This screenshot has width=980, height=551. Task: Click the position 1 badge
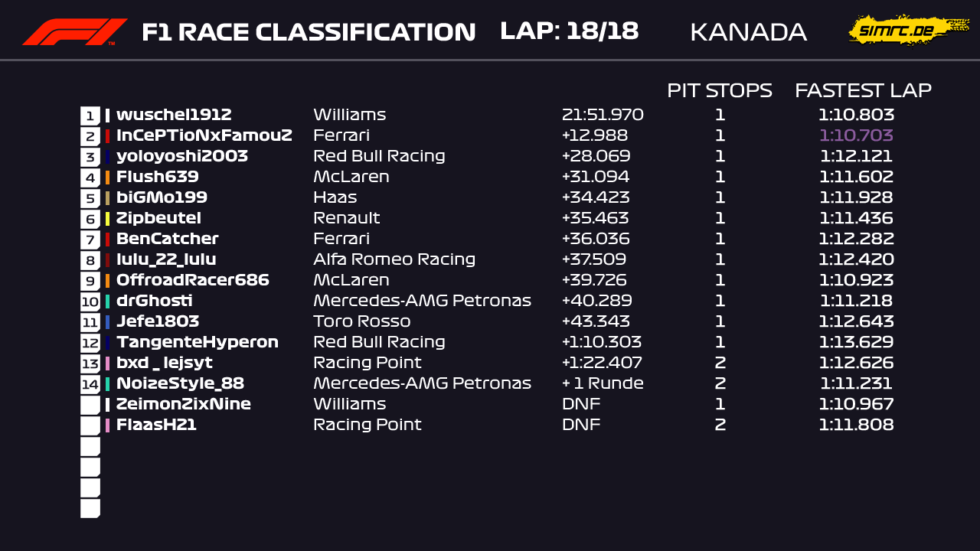point(90,116)
